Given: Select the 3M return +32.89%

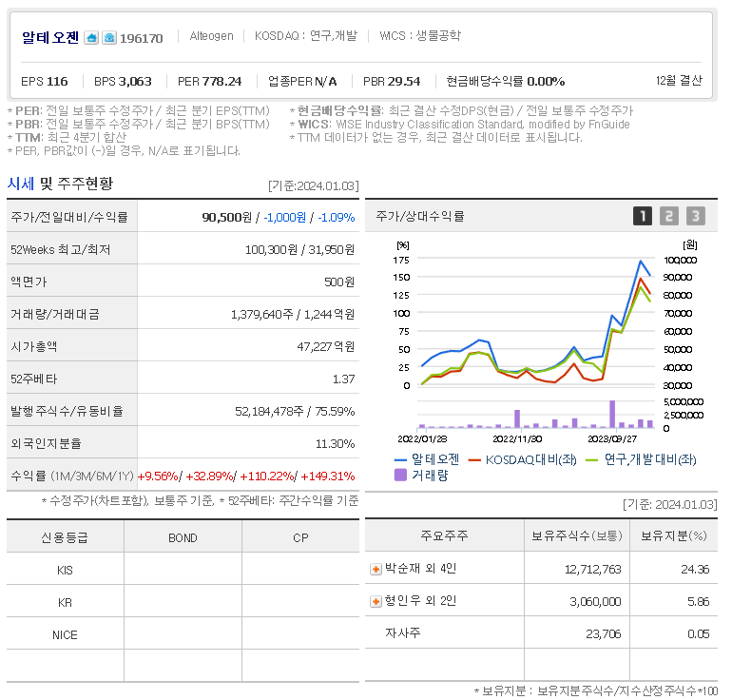Looking at the screenshot, I should (x=209, y=476).
